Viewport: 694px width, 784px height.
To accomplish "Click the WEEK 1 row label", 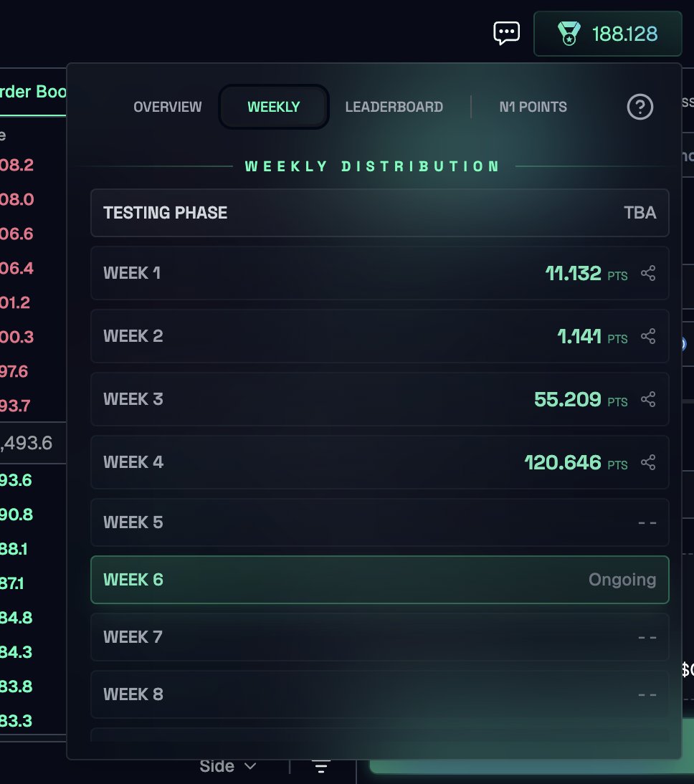I will click(x=132, y=273).
